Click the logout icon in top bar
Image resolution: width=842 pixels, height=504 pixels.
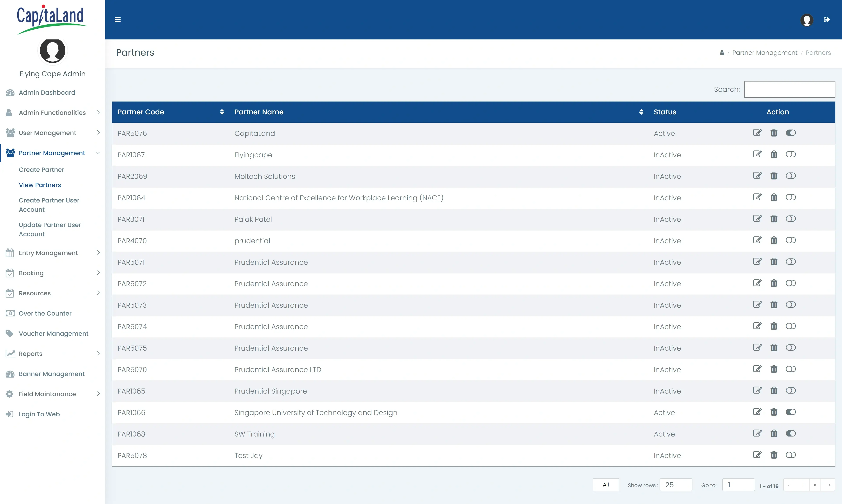tap(827, 20)
